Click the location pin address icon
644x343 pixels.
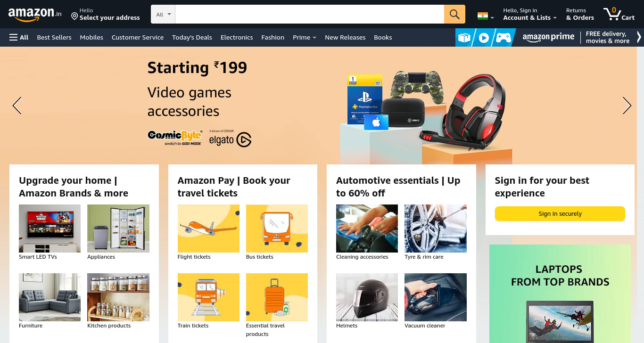tap(74, 16)
